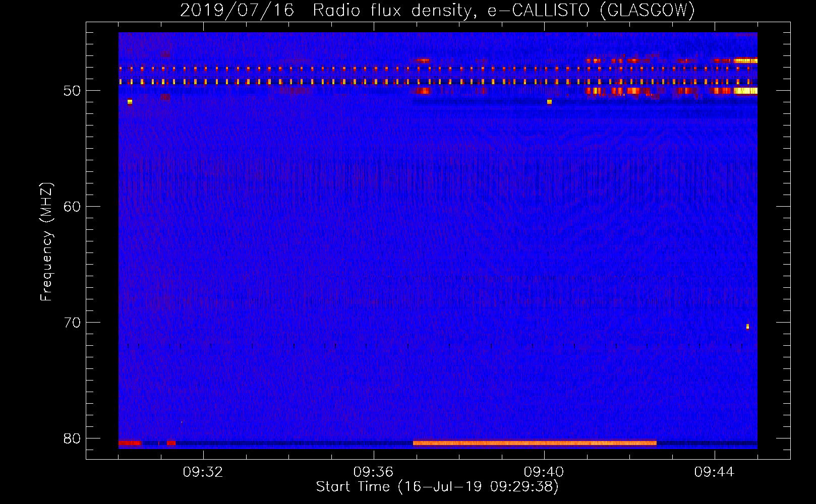
Task: Click the 'Start Time (16-Jul-19 09:29:38)' label
Action: point(437,487)
